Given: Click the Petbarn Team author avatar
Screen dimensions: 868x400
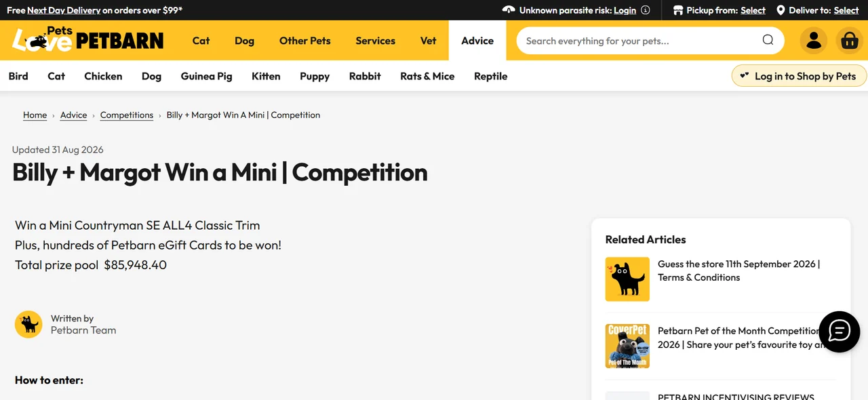Looking at the screenshot, I should click(x=28, y=324).
